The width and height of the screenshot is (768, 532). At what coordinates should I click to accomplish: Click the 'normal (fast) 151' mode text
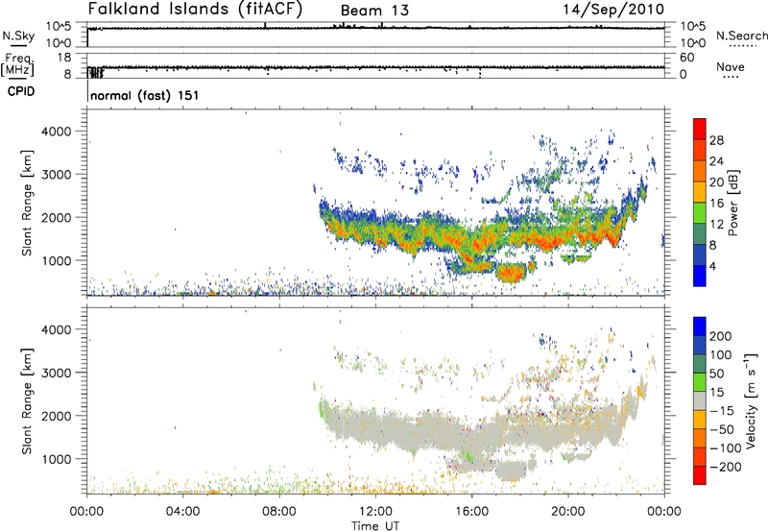point(145,95)
